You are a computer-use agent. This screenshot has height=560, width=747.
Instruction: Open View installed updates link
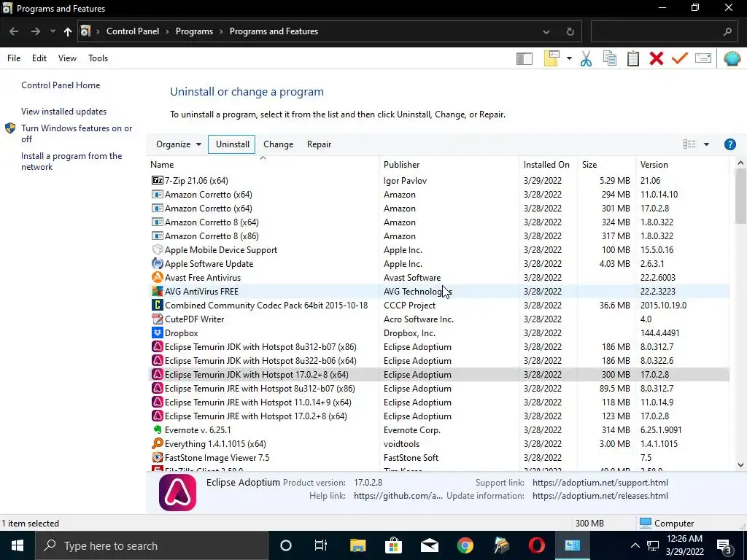[x=64, y=112]
